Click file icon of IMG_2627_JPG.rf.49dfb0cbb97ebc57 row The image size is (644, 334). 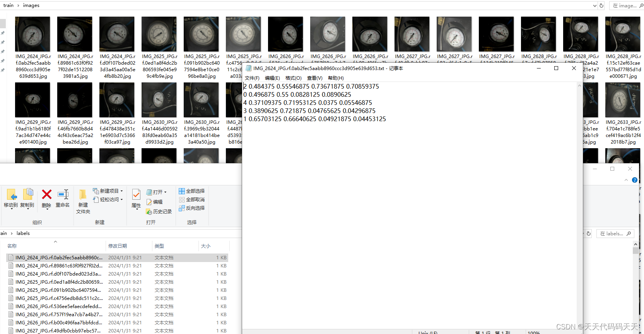click(11, 331)
